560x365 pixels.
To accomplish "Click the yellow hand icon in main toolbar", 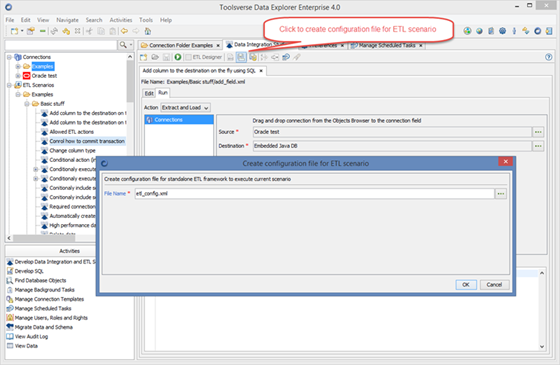I will 66,31.
